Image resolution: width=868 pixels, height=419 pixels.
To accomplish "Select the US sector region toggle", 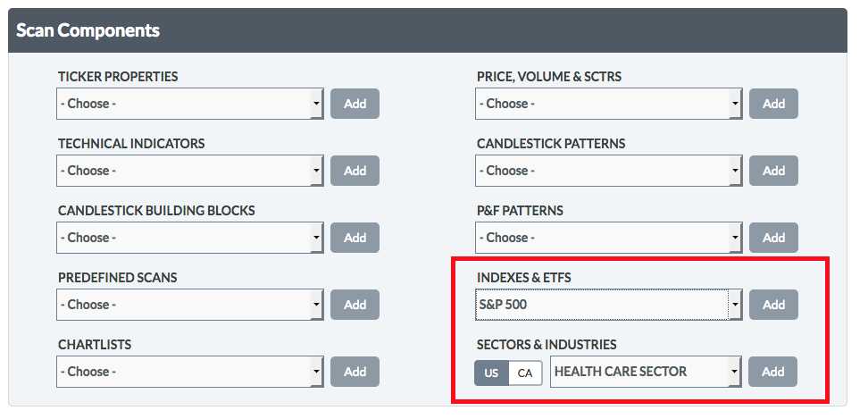I will coord(491,373).
